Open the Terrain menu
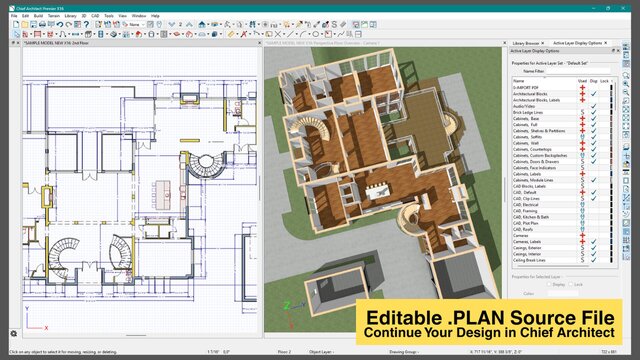The image size is (640, 360). pyautogui.click(x=54, y=16)
